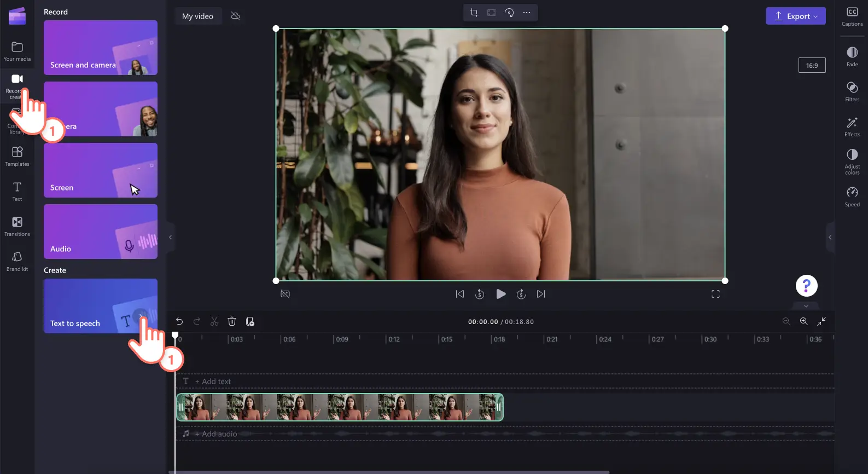
Task: Collapse the chevron below help button
Action: pyautogui.click(x=806, y=305)
